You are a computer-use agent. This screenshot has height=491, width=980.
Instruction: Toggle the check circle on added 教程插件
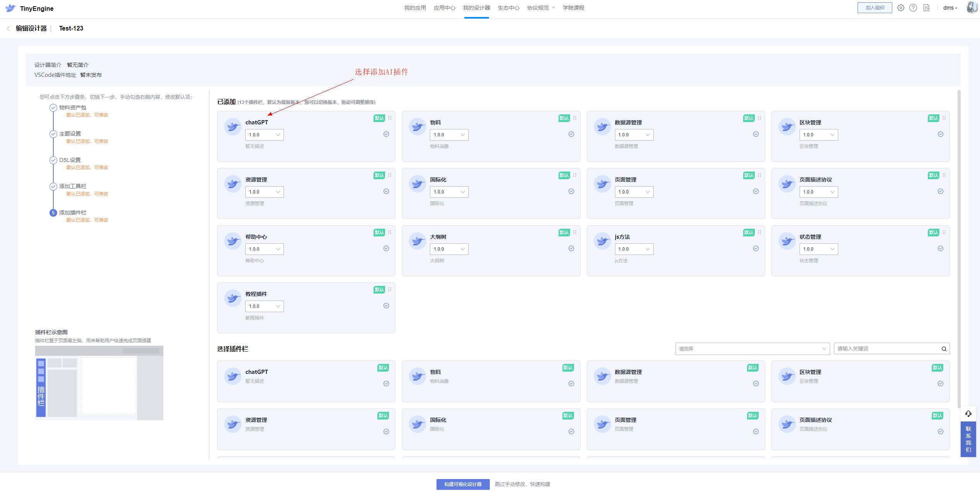tap(386, 306)
